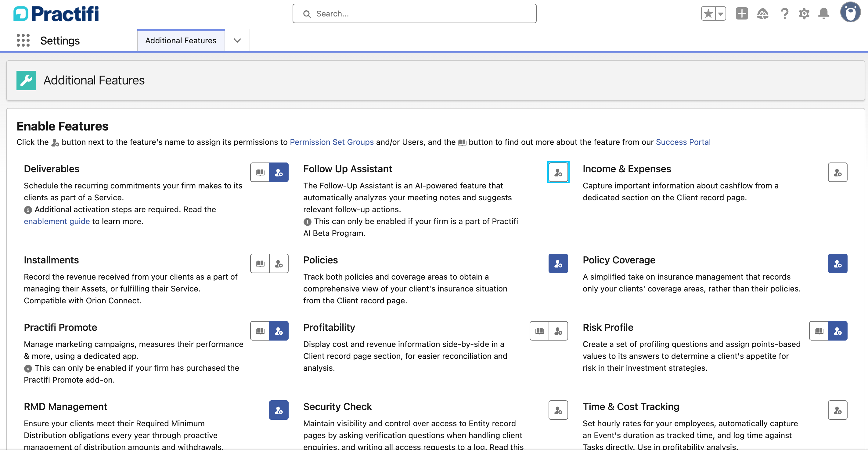The height and width of the screenshot is (450, 868).
Task: Click the Follow Up Assistant info icon
Action: pos(307,222)
